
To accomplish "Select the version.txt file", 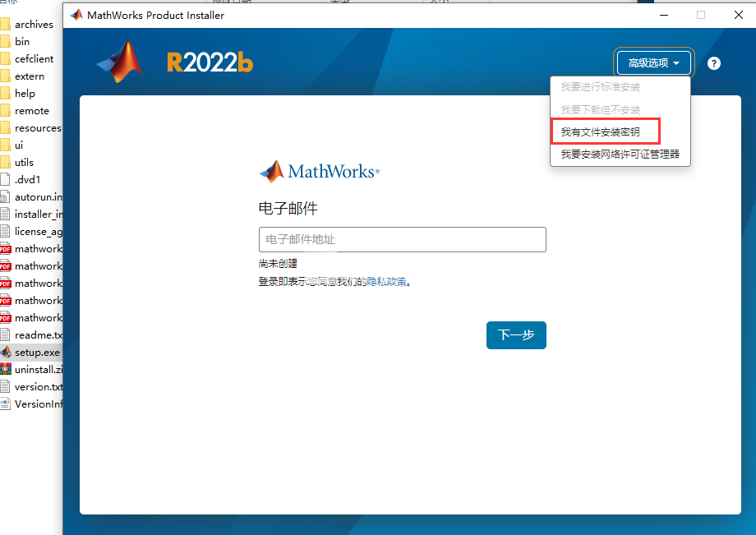I will click(32, 387).
